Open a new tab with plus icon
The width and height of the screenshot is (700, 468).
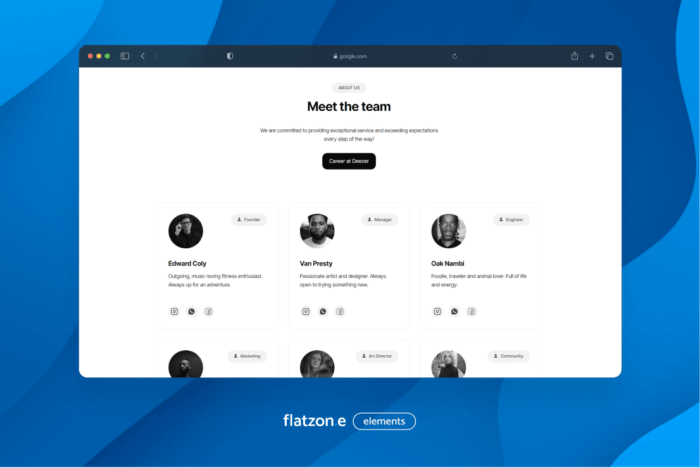pyautogui.click(x=592, y=56)
